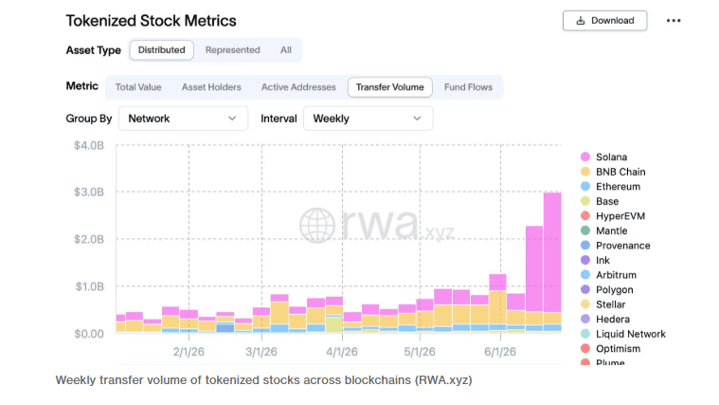This screenshot has width=719, height=405.
Task: Click the chart caption mentioning RWA.xyz
Action: coord(264,380)
